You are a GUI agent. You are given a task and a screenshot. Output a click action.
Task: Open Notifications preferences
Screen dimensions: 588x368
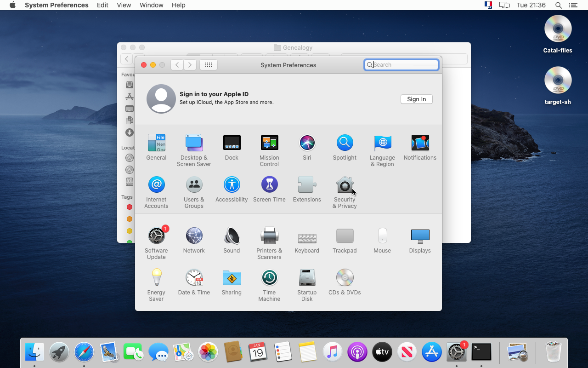click(420, 147)
